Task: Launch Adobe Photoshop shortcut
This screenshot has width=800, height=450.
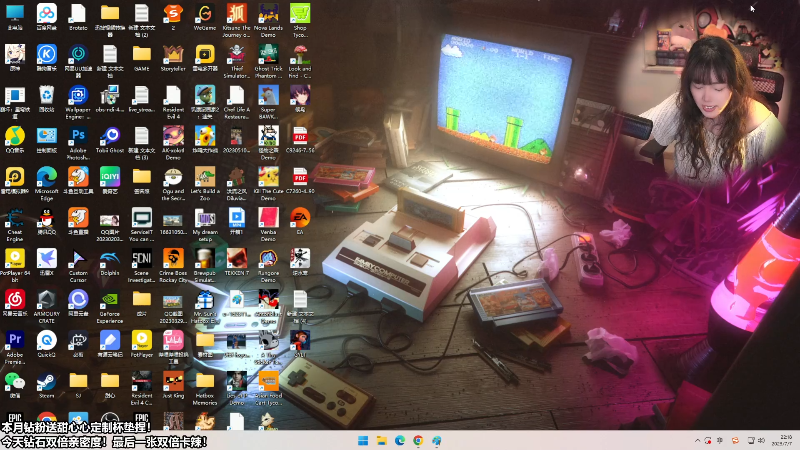Action: [x=78, y=143]
